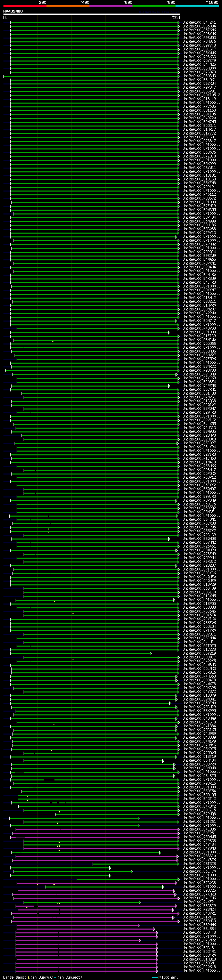222x980 pixels.
Task: Click the green ~80% identity legend segment
Action: (x=154, y=6)
